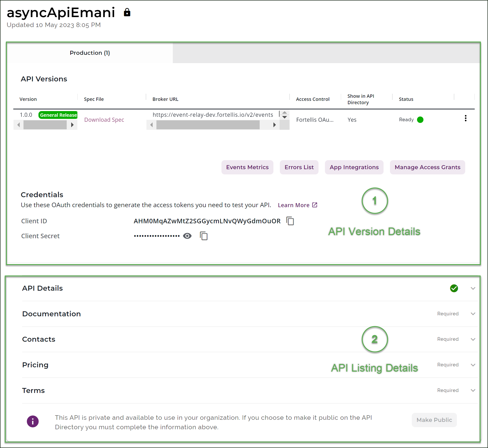Click the Learn More link in Credentials

coord(294,205)
